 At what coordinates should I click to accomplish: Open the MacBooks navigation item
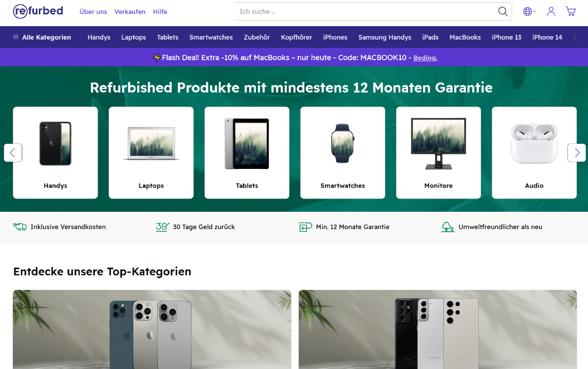(x=465, y=37)
